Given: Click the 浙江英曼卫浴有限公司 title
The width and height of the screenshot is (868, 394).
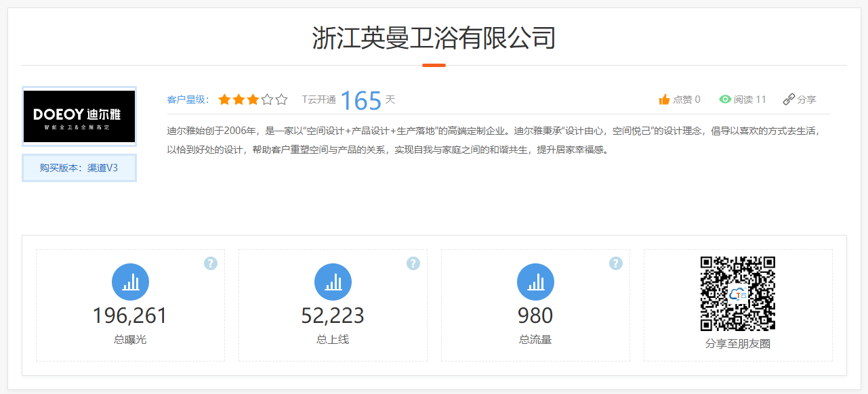Looking at the screenshot, I should click(434, 37).
